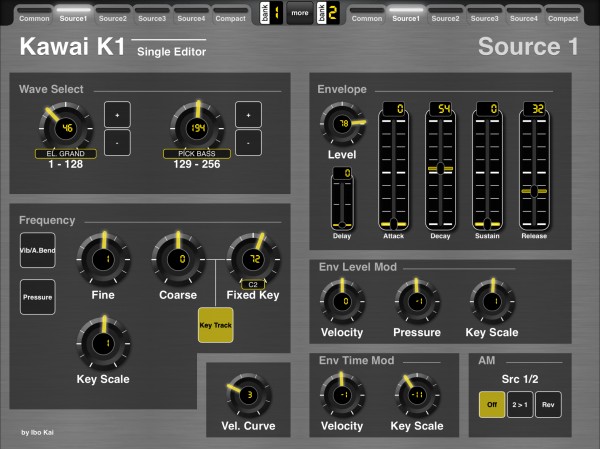The width and height of the screenshot is (600, 449).
Task: Click the Frequency Key Scale knob
Action: 104,343
